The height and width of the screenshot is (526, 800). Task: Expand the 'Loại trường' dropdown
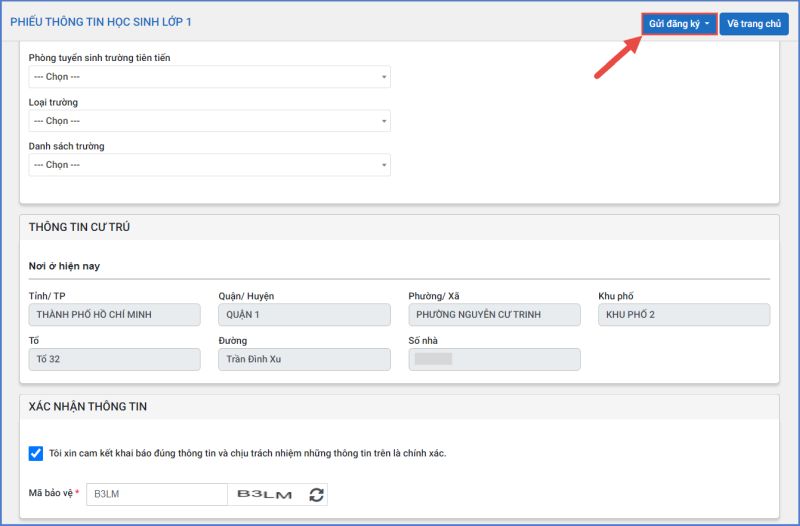(x=209, y=121)
